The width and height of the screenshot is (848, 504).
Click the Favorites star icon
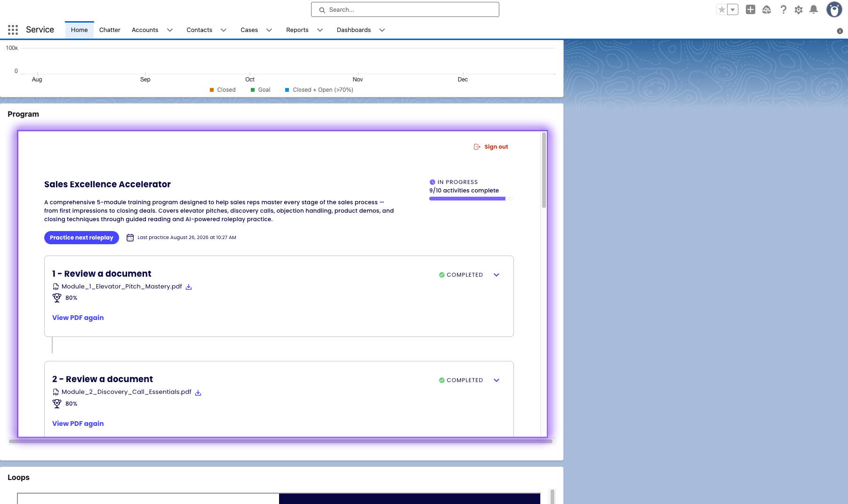tap(722, 9)
